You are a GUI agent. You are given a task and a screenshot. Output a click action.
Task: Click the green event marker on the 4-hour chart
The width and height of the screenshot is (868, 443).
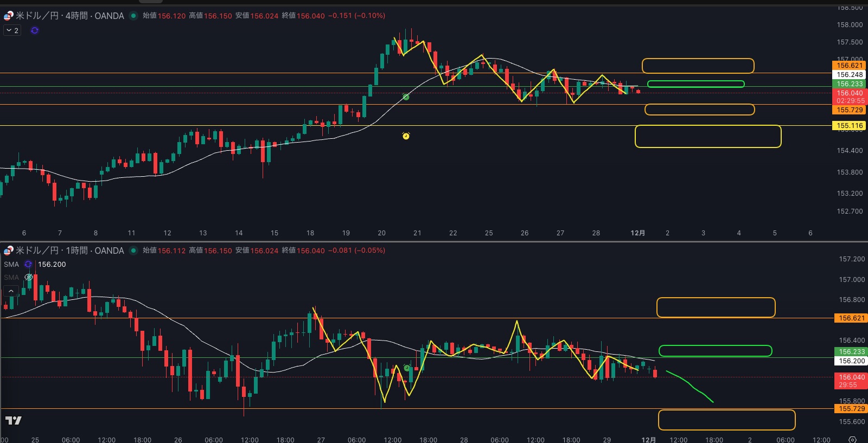click(406, 97)
